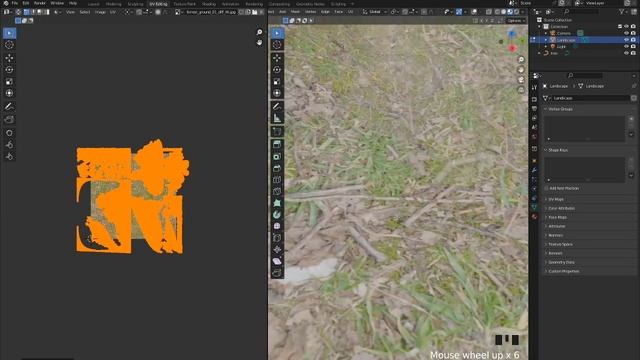Select the Loop Cut tool
The height and width of the screenshot is (360, 640).
click(x=277, y=180)
